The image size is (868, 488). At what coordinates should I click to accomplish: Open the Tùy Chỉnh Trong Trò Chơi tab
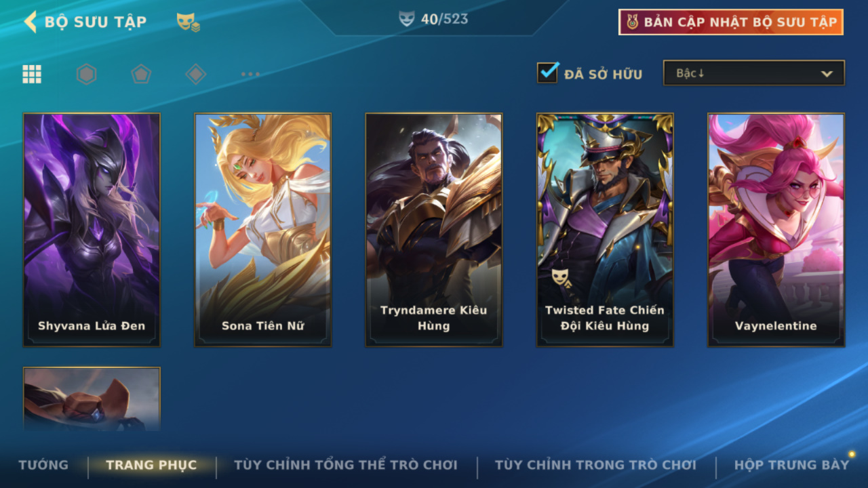(595, 465)
